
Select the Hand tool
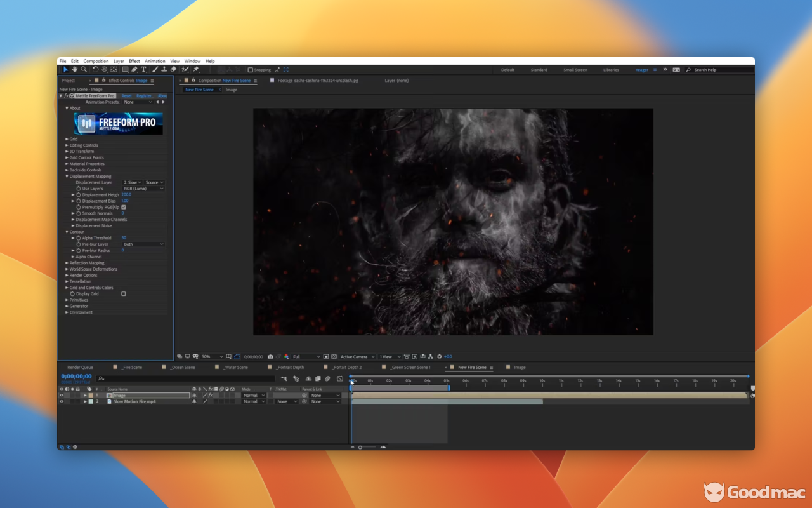tap(74, 70)
